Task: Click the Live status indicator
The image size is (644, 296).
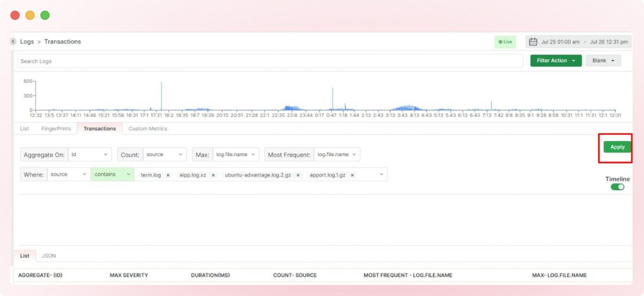Action: (x=504, y=42)
